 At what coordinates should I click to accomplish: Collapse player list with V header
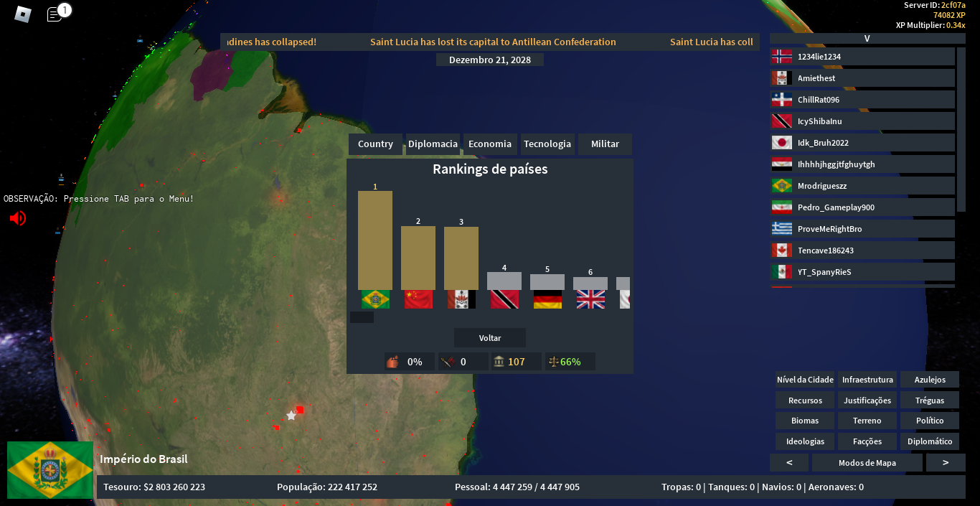(x=867, y=39)
